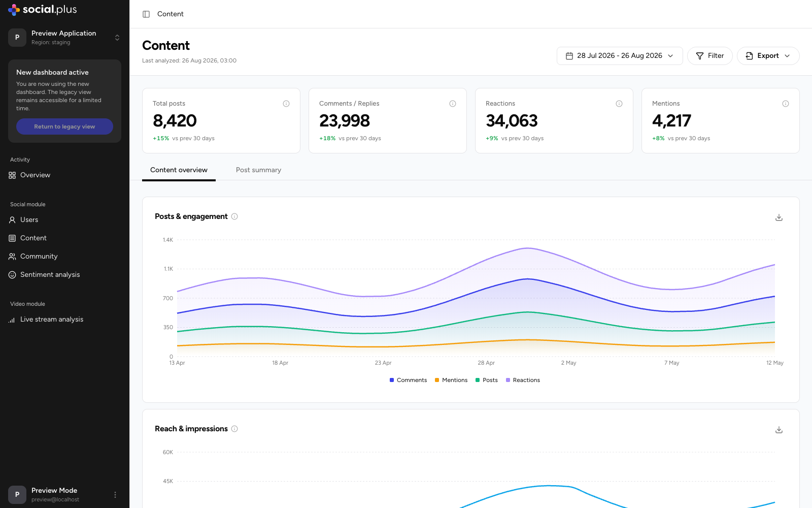The height and width of the screenshot is (508, 812).
Task: Click the Content breadcrumb label
Action: pos(171,14)
